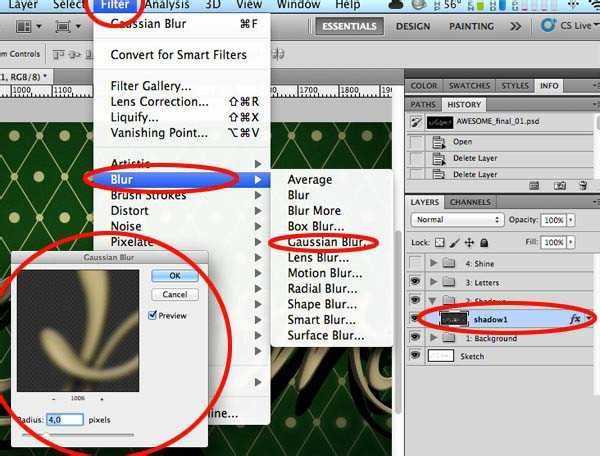The image size is (600, 456).
Task: Click the folder icon of the 1: Background group
Action: (448, 338)
